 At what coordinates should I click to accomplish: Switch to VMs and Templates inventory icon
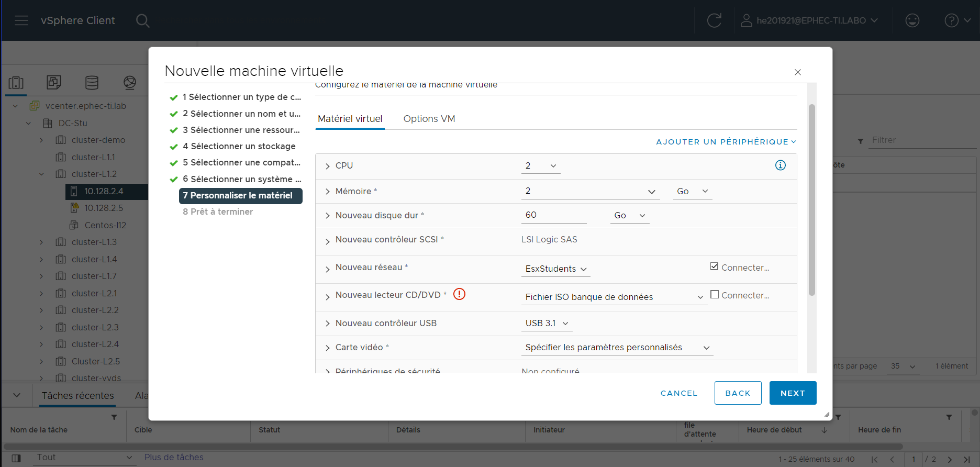click(x=54, y=82)
